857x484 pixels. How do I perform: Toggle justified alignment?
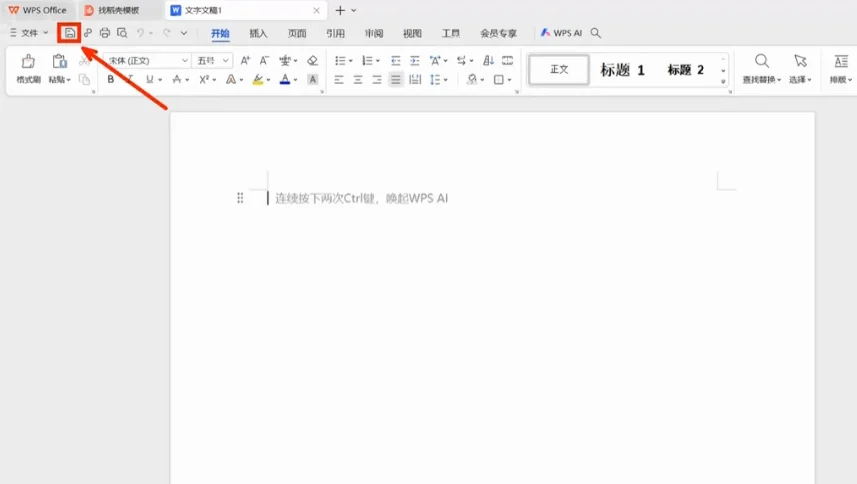point(396,80)
